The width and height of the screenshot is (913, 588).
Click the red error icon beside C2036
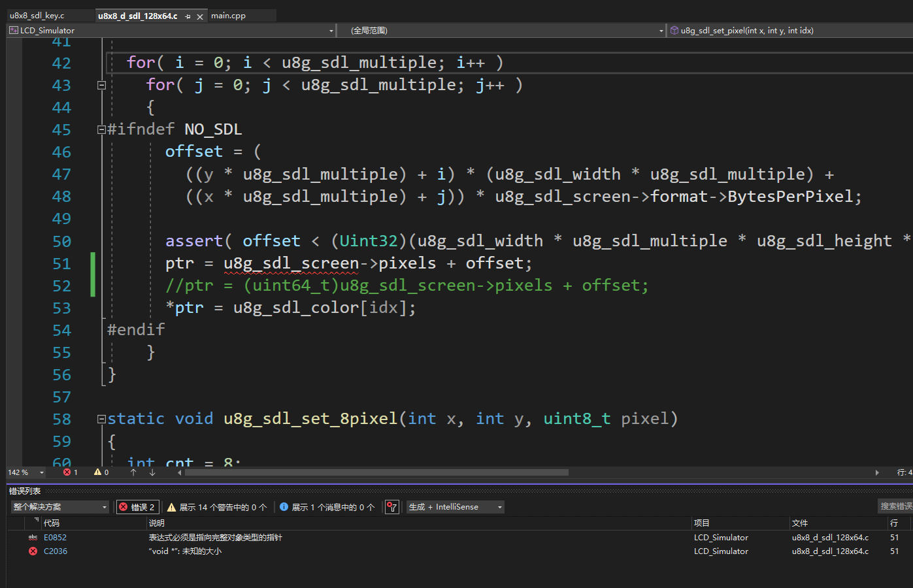(x=34, y=551)
